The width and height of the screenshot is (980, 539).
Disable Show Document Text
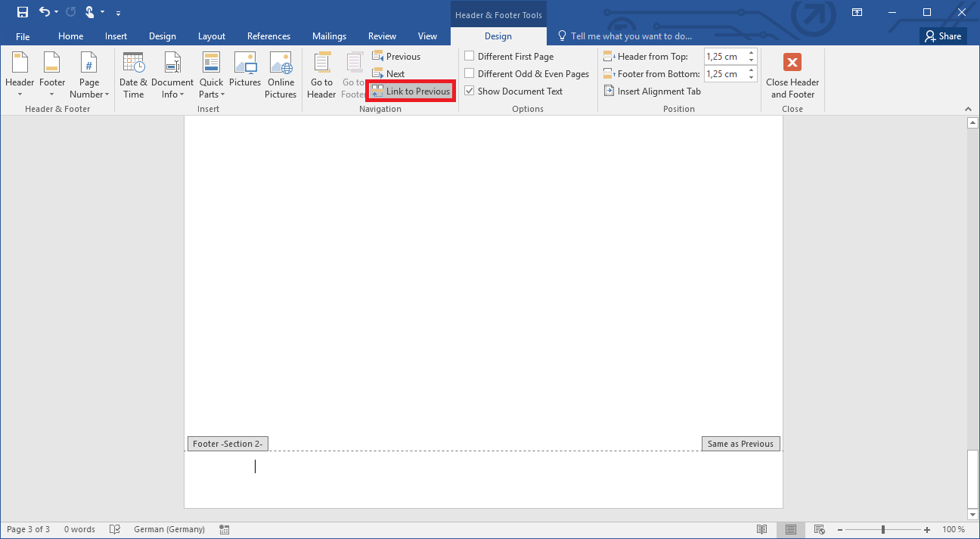(470, 91)
